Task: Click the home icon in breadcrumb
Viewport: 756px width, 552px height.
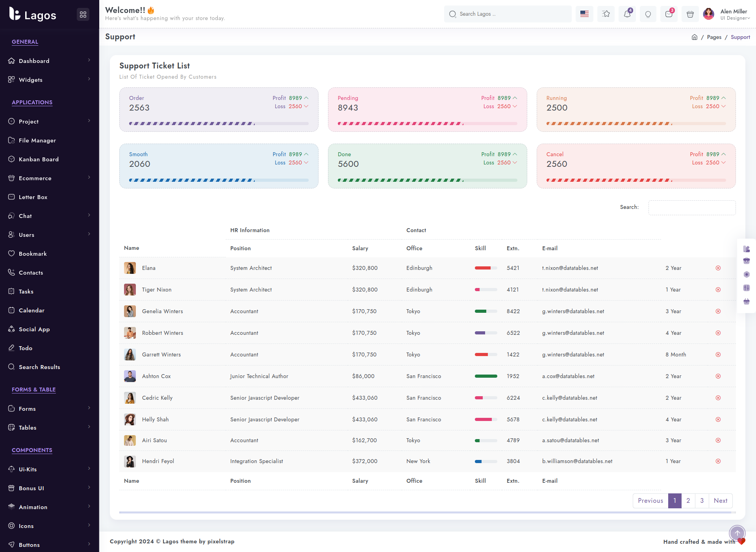Action: tap(695, 37)
